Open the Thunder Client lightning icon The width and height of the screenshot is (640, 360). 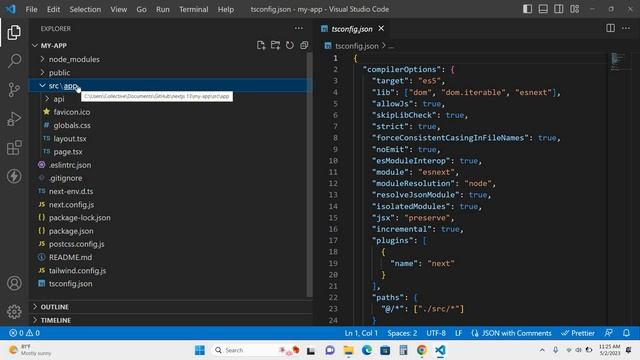click(x=14, y=176)
